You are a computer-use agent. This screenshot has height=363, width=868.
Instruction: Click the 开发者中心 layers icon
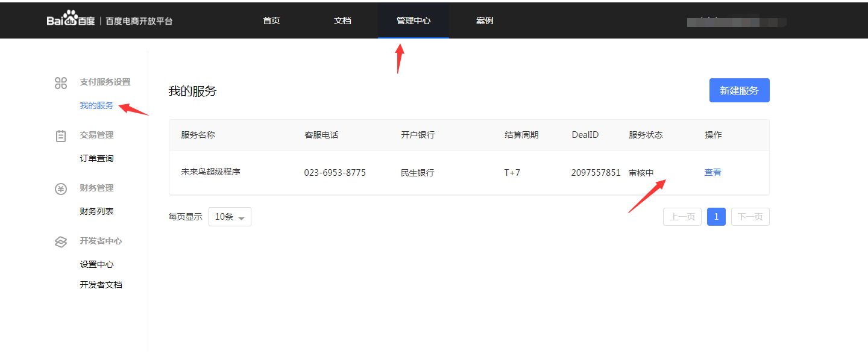[x=61, y=241]
